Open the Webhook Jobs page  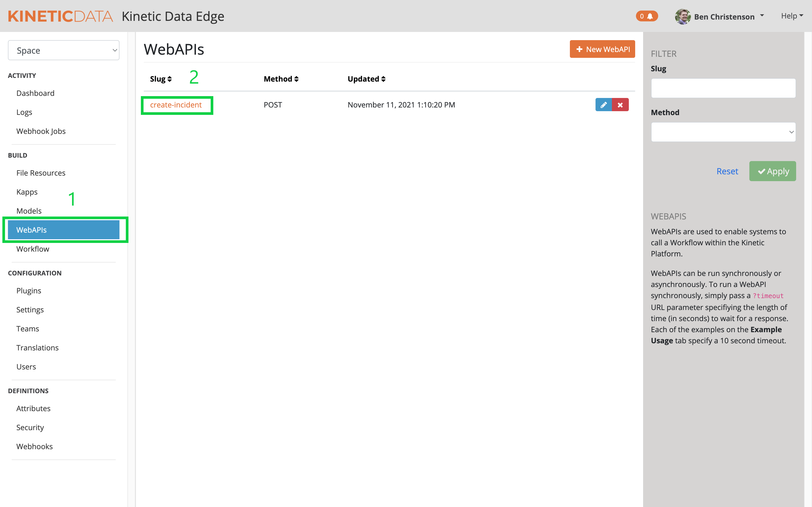[41, 131]
